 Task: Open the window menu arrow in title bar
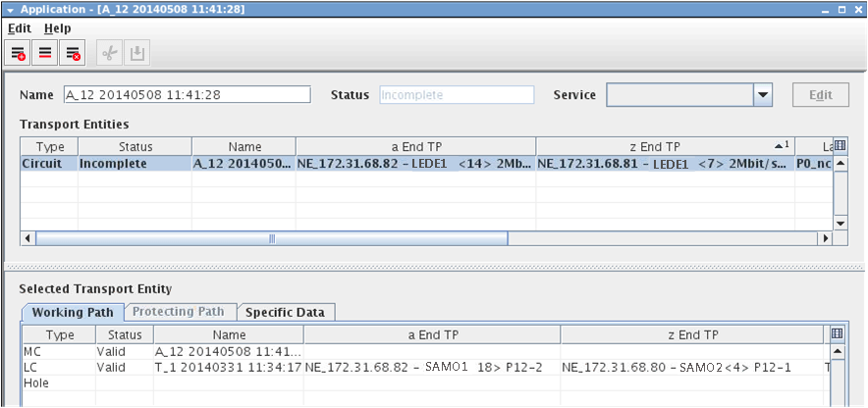click(x=10, y=9)
